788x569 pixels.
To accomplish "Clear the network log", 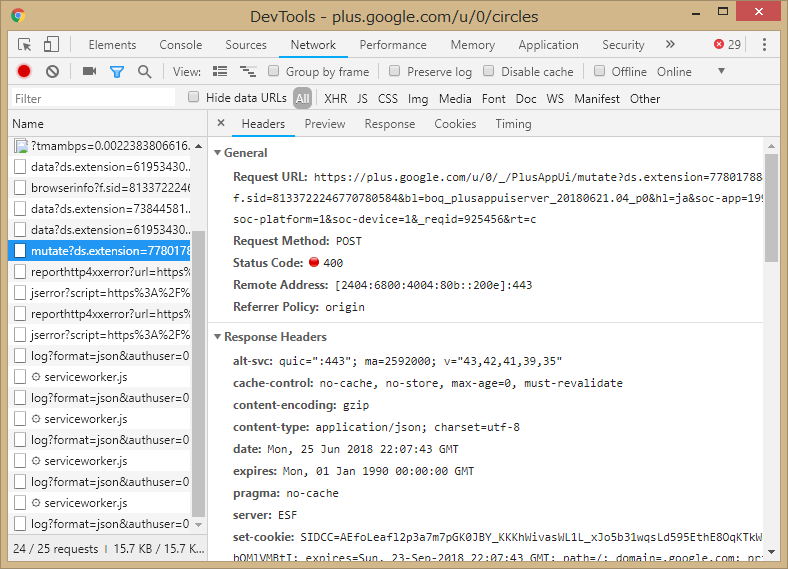I will point(52,71).
